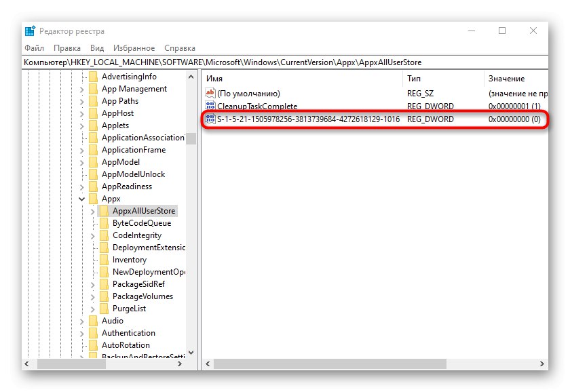Click the tree pane scroll up arrow
The width and height of the screenshot is (570, 392).
(191, 77)
